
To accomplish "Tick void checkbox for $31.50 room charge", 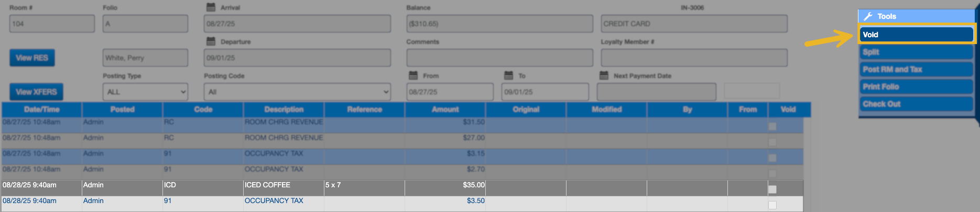I will (772, 126).
